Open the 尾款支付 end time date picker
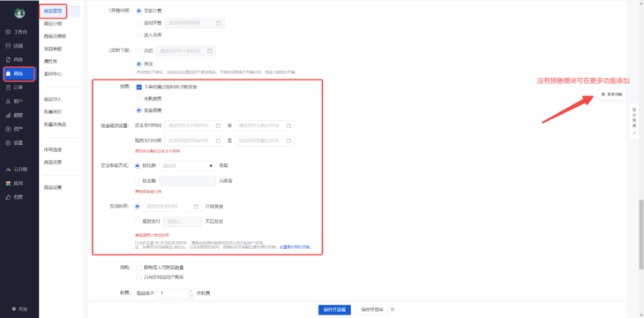The image size is (644, 318). point(265,140)
